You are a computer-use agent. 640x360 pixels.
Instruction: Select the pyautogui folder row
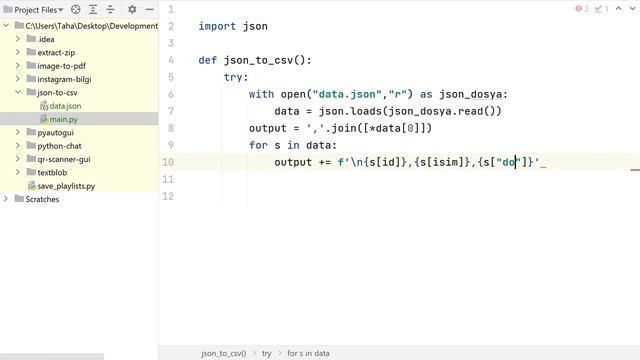tap(79, 132)
